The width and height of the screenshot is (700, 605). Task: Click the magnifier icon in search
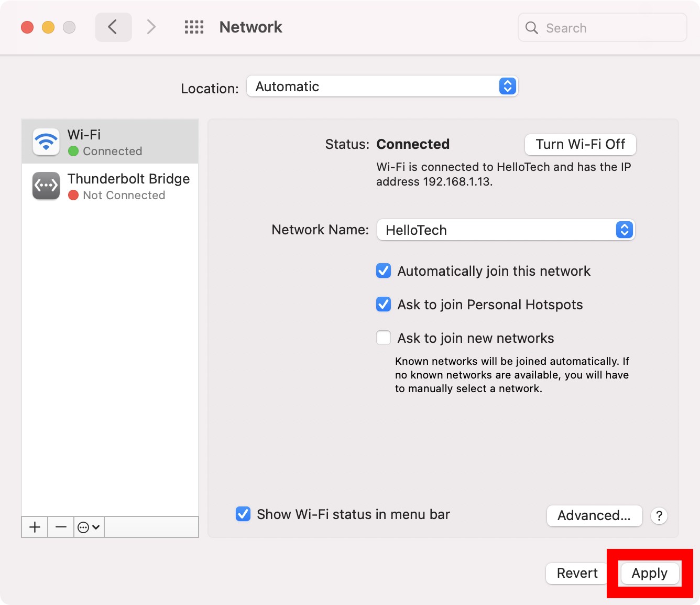click(532, 28)
